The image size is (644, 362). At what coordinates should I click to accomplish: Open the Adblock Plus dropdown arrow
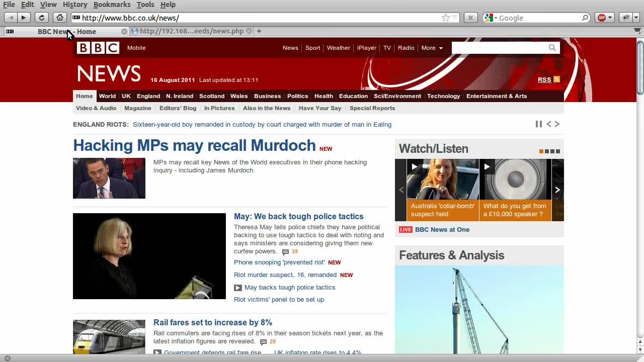coord(610,18)
